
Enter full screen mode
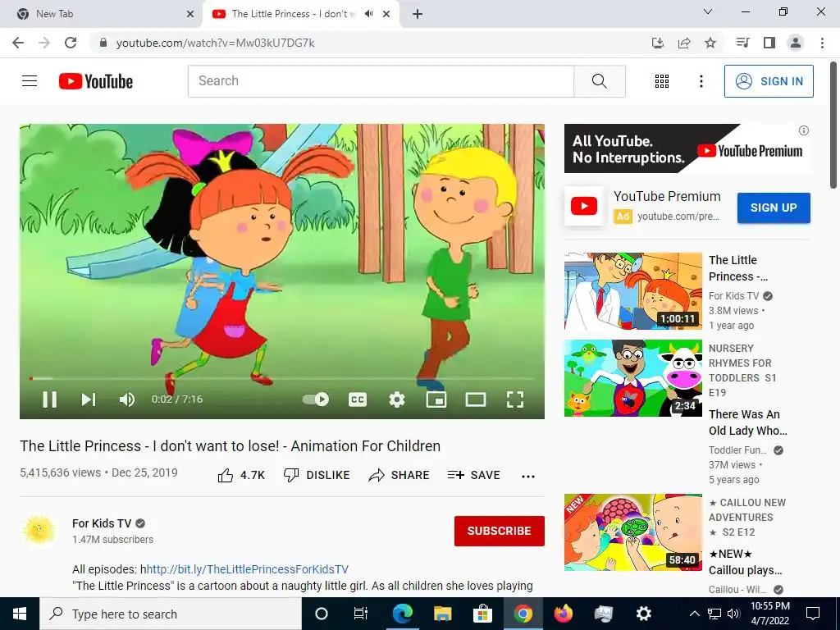coord(515,399)
